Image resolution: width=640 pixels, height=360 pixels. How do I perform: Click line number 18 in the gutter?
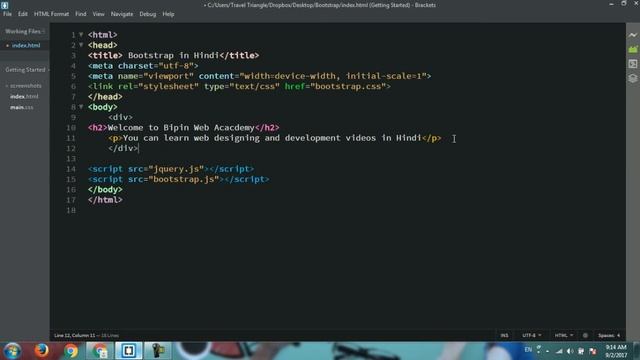point(71,210)
